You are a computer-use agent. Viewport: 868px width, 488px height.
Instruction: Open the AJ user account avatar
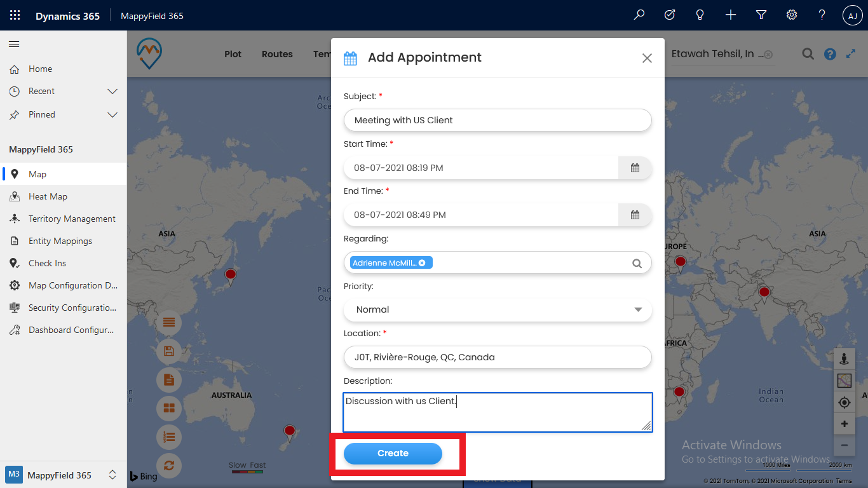coord(853,16)
